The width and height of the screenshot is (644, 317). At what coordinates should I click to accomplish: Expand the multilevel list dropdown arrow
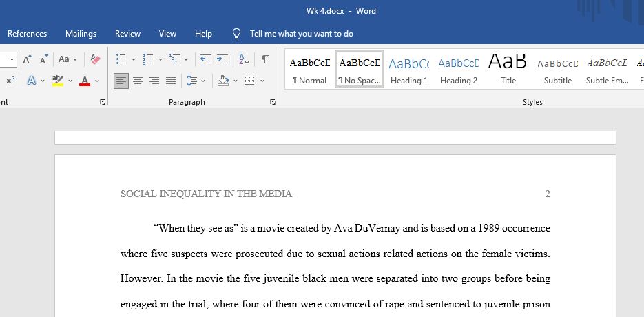186,60
